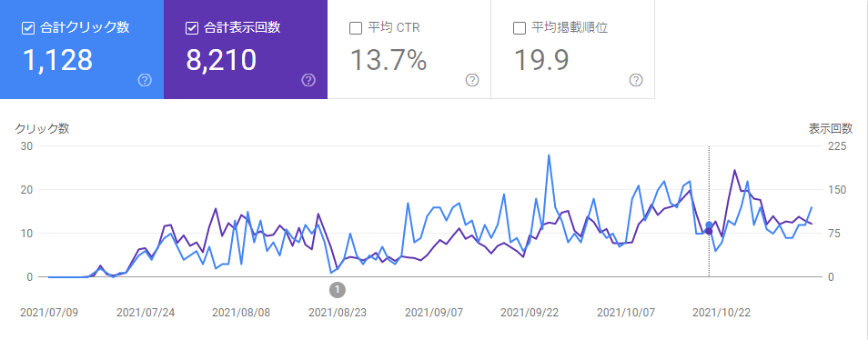Viewport: 868px width, 340px height.
Task: Click the annotation marker numbered 1
Action: pos(338,289)
